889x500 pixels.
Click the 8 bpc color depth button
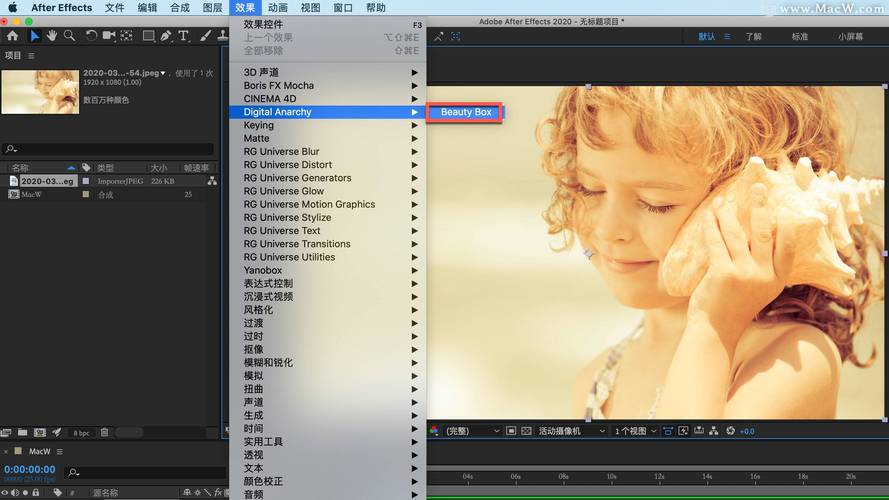(x=81, y=432)
